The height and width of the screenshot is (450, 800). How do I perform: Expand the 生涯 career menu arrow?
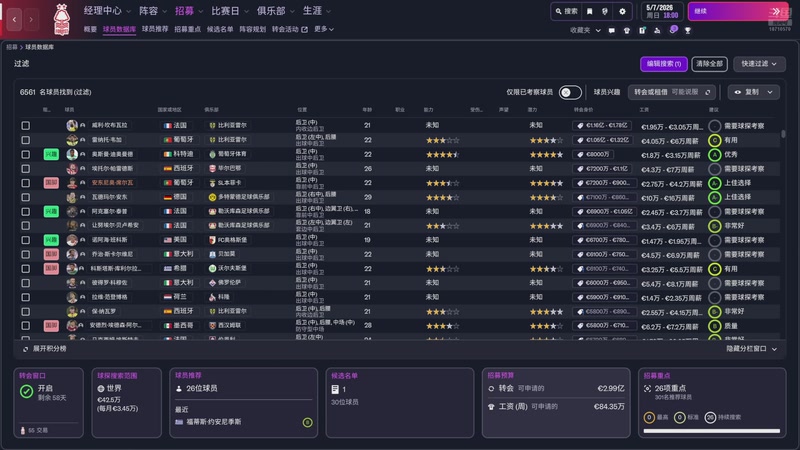(328, 11)
